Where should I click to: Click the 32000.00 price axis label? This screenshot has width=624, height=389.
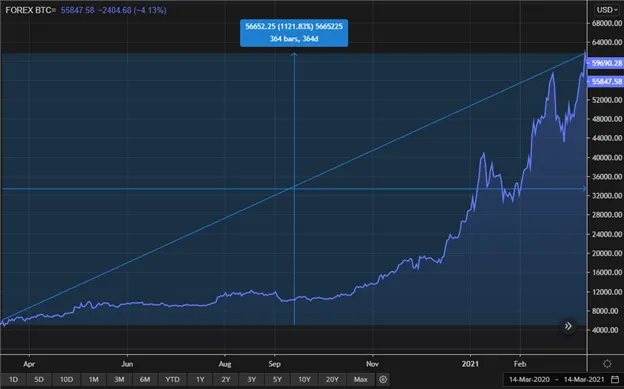(x=606, y=195)
